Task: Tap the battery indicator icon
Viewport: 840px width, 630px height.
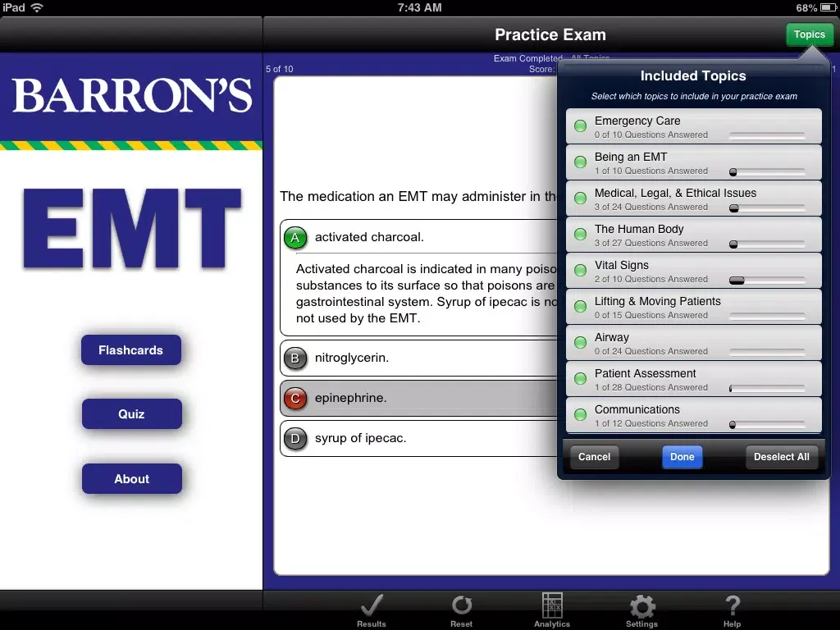Action: (829, 7)
